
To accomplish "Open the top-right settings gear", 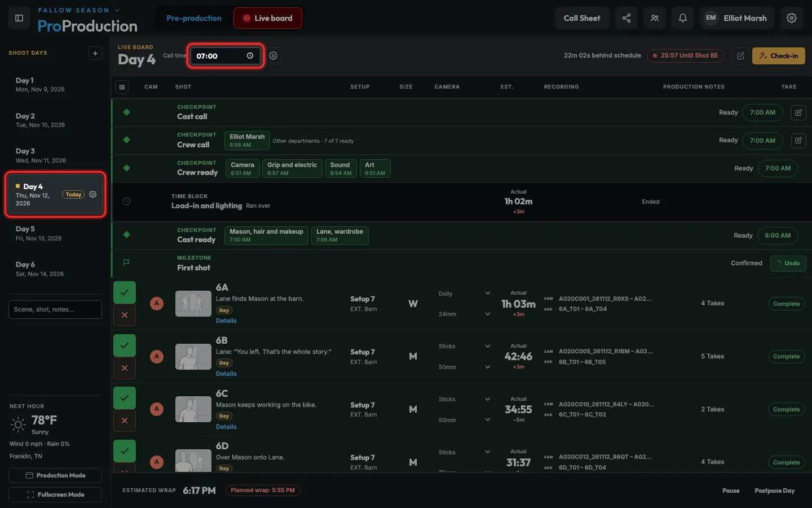I will [x=792, y=18].
